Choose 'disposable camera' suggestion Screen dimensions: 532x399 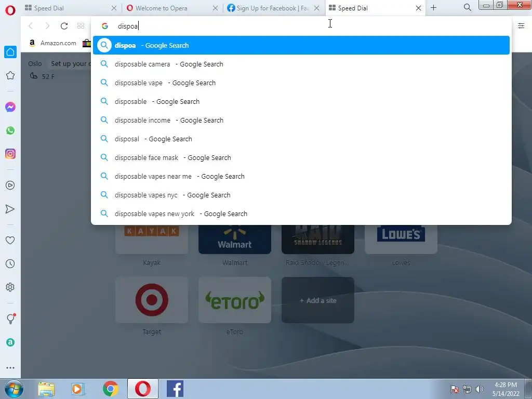click(x=301, y=64)
